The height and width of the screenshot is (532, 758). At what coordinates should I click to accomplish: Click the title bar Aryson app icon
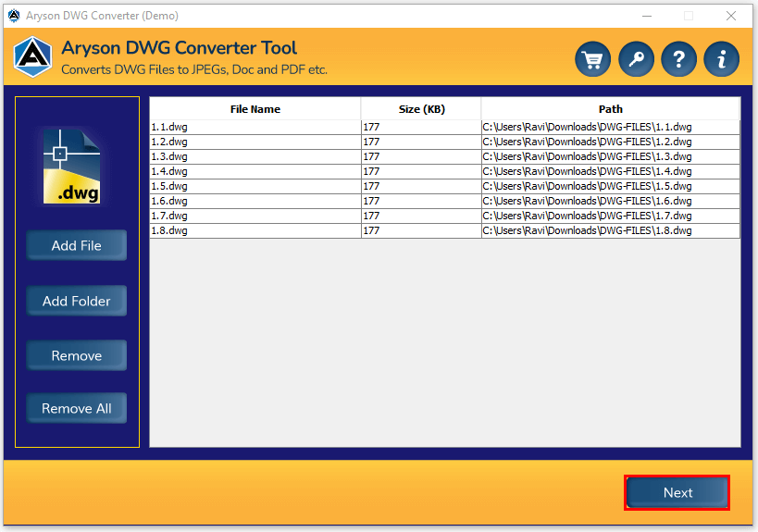click(14, 16)
